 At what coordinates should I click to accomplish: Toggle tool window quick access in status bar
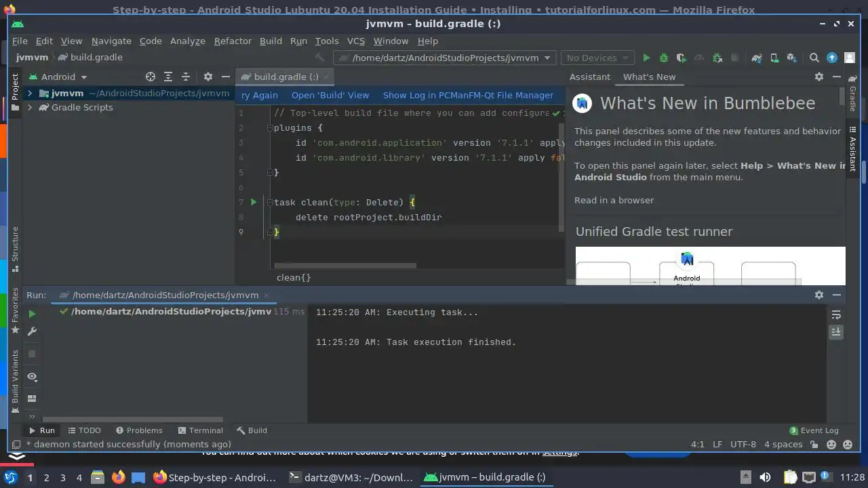click(x=16, y=445)
